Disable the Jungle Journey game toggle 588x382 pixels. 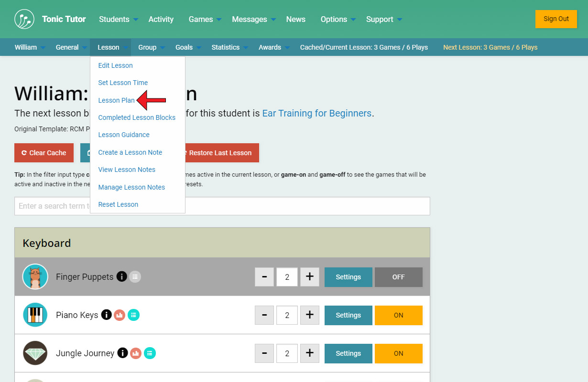coord(398,353)
